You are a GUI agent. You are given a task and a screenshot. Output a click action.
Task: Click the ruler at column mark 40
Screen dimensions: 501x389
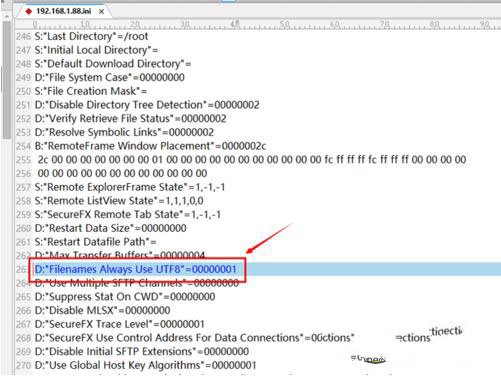click(235, 24)
